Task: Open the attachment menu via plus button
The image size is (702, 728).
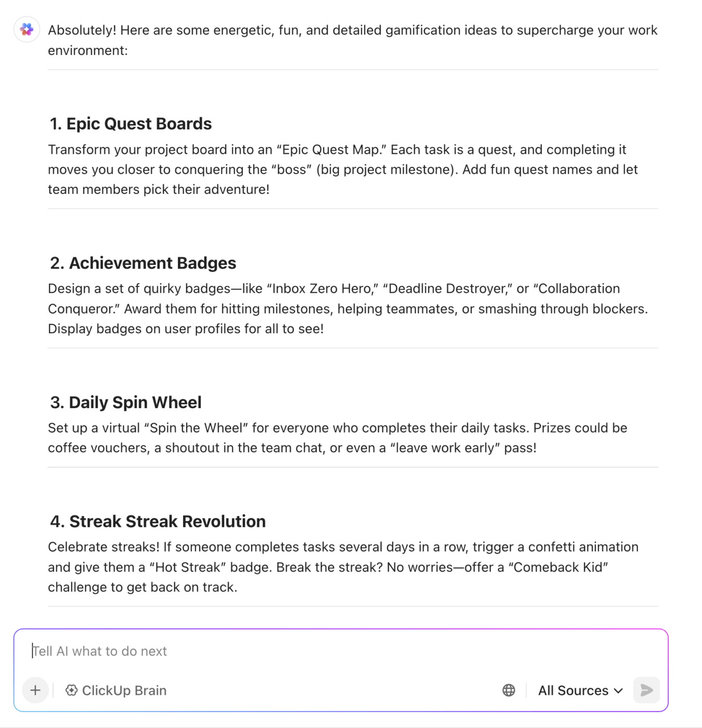Action: coord(35,690)
